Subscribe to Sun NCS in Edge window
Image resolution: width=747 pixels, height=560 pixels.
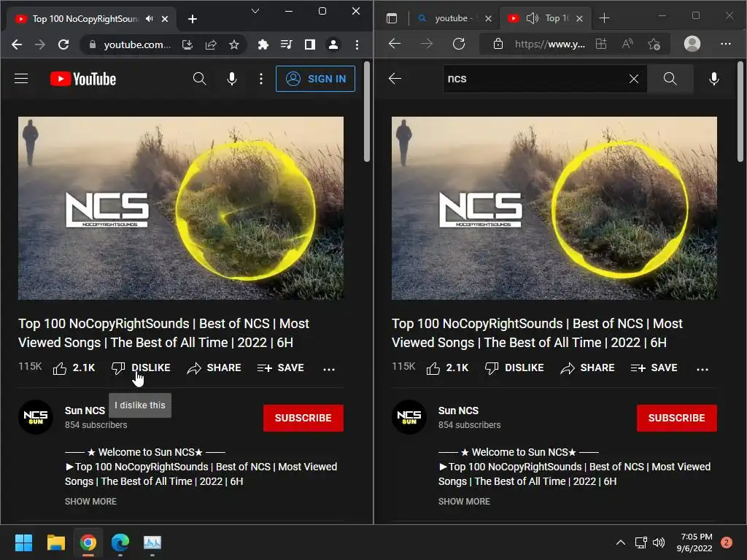(676, 418)
